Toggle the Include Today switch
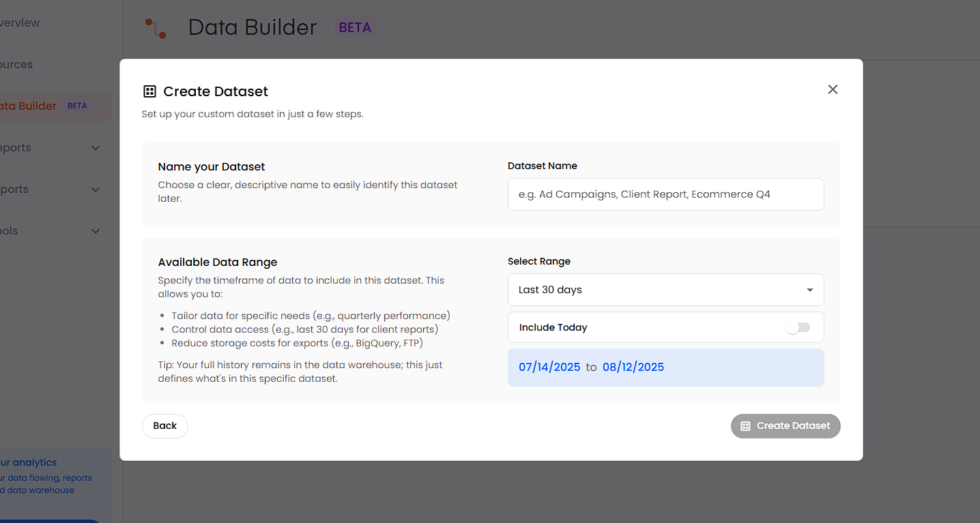 pos(797,327)
